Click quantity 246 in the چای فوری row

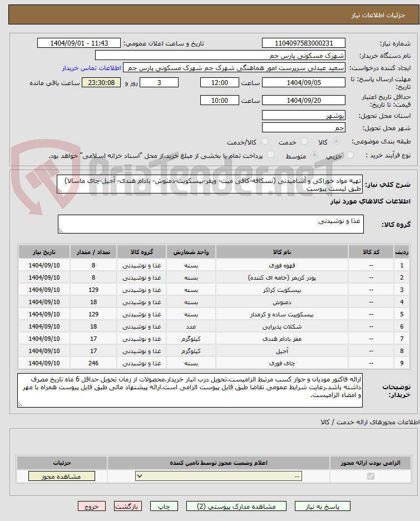coord(93,364)
